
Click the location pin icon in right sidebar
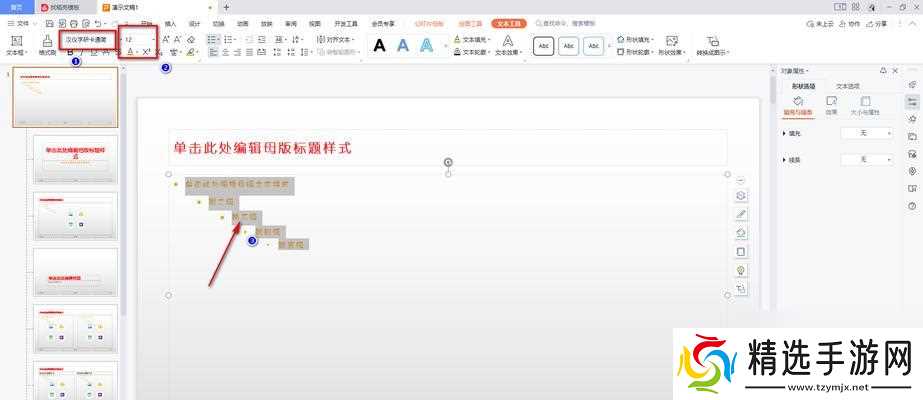click(x=912, y=171)
